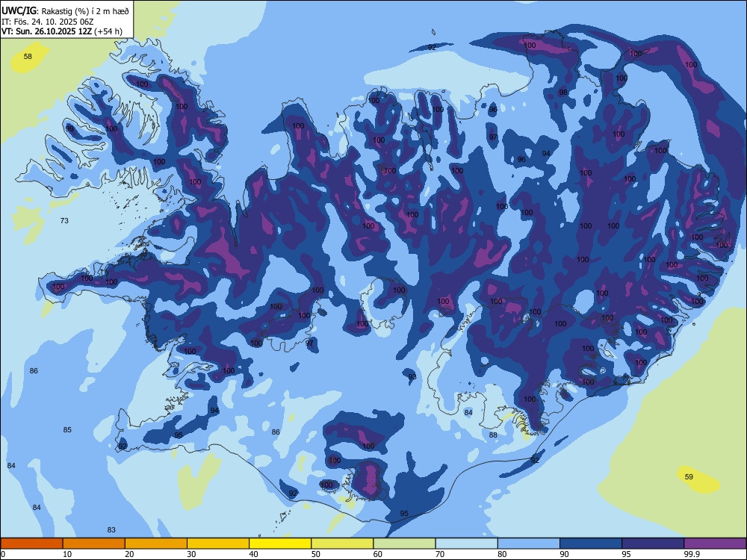Viewport: 747px width, 560px height.
Task: Click the '99' value in the Westfjords
Action: (x=70, y=128)
